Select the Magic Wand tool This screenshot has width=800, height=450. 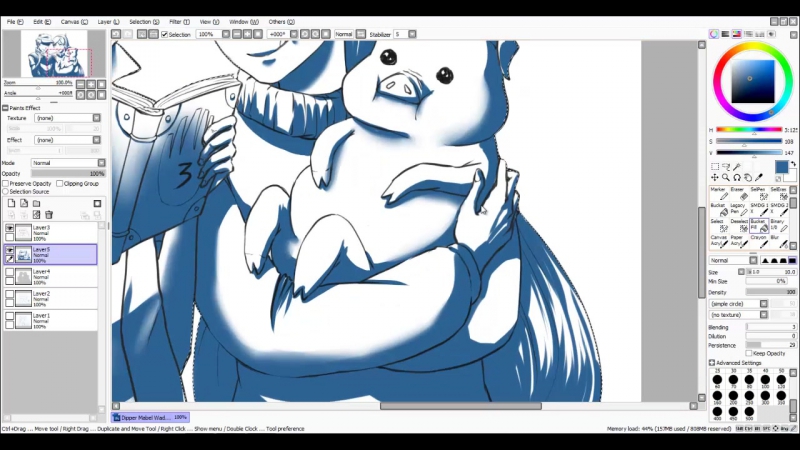tap(737, 167)
